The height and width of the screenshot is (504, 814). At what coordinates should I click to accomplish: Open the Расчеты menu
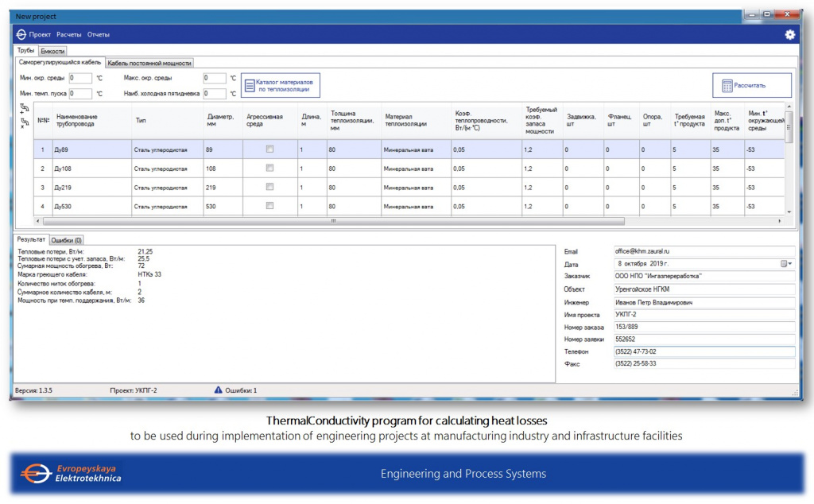pyautogui.click(x=69, y=35)
